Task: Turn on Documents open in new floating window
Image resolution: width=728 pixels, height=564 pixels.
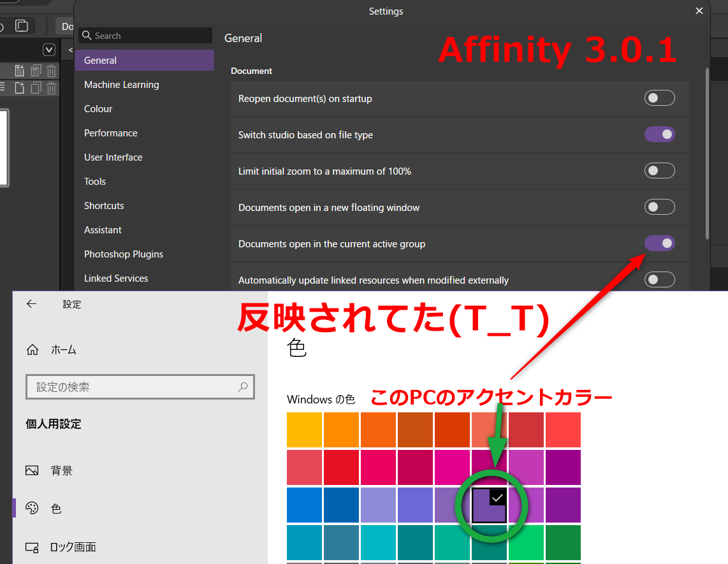Action: (659, 207)
